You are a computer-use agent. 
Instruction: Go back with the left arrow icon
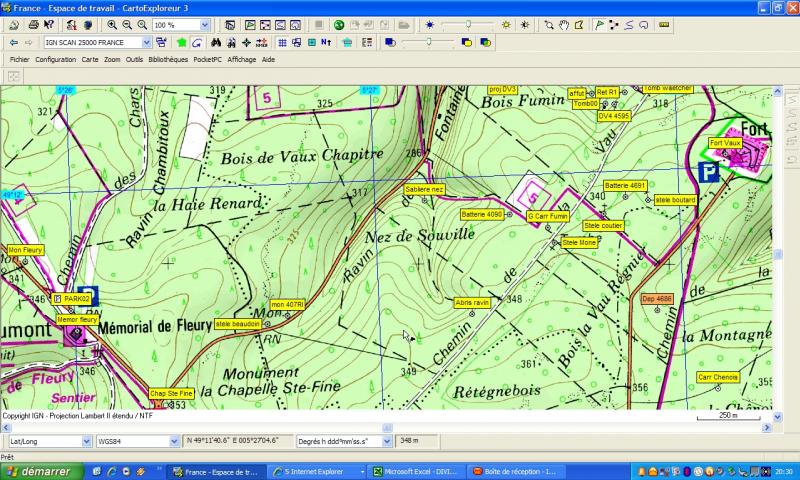14,42
